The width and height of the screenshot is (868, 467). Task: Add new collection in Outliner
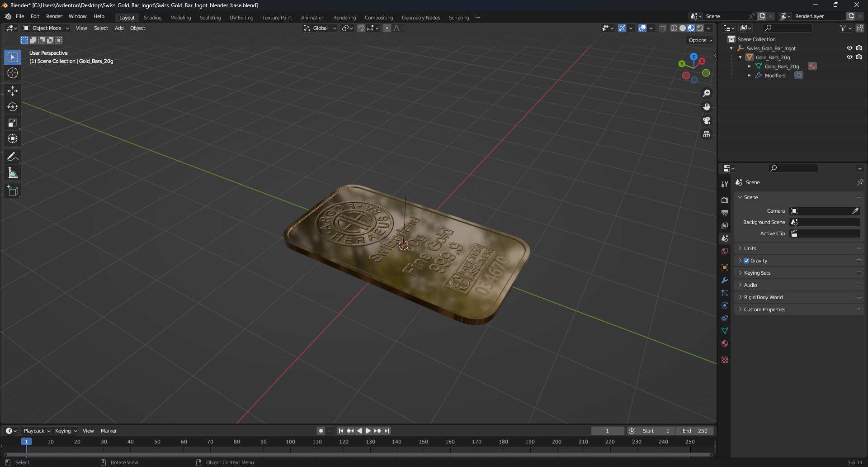coord(860,28)
